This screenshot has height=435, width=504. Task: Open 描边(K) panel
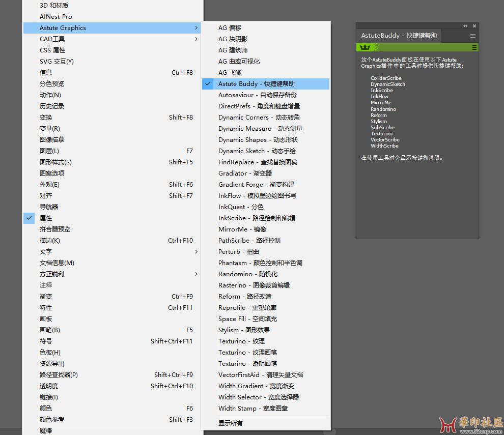[x=112, y=241]
